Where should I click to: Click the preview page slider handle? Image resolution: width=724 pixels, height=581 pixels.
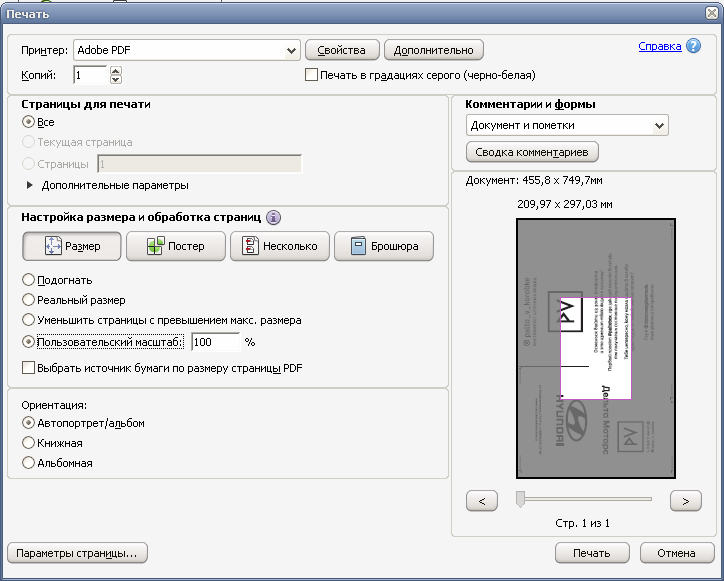[x=520, y=499]
